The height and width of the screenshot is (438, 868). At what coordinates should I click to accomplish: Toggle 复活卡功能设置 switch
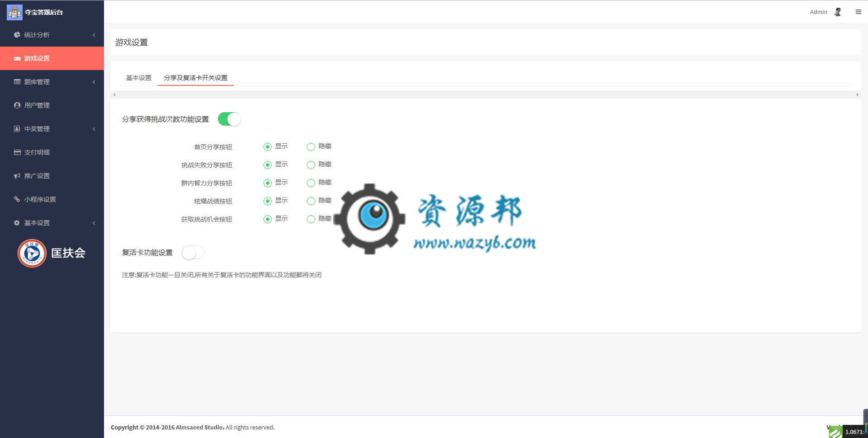(193, 253)
